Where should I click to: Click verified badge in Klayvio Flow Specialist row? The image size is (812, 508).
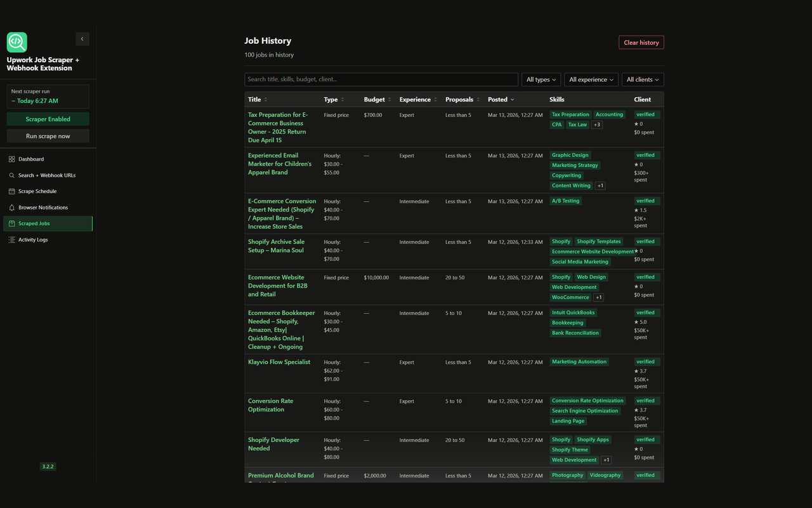coord(646,362)
